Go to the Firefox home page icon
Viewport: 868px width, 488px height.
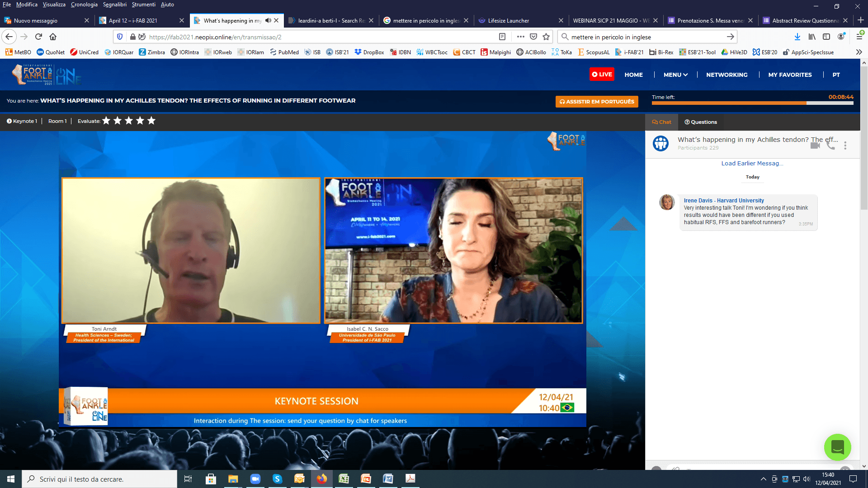53,37
